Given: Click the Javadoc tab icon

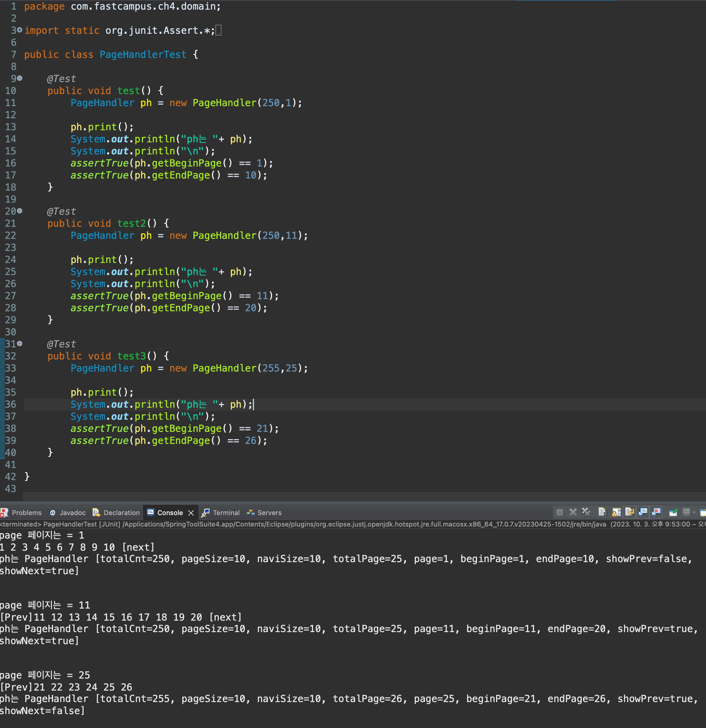Looking at the screenshot, I should tap(53, 513).
